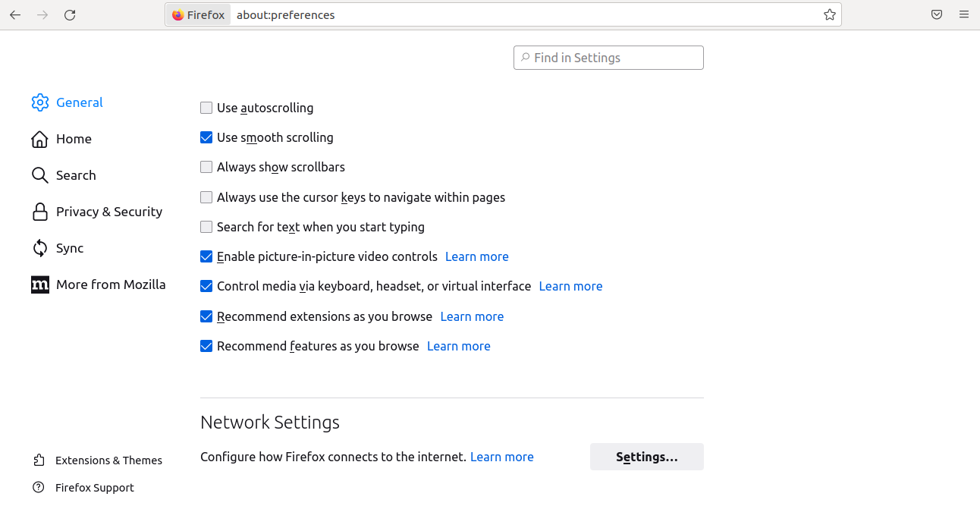Click the browser back arrow icon
Screen dimensions: 980x528
click(x=15, y=15)
